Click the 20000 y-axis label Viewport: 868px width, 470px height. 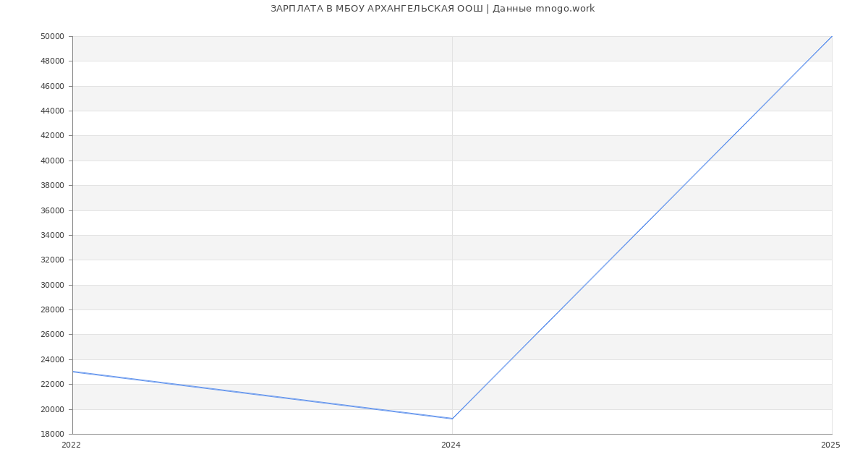point(53,409)
